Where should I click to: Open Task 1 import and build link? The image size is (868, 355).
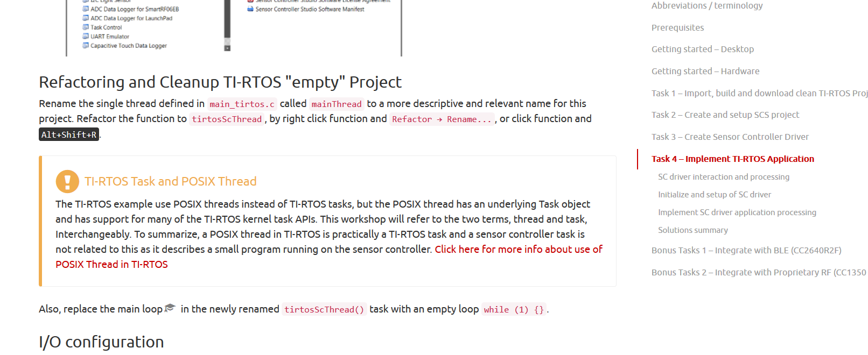[x=760, y=93]
